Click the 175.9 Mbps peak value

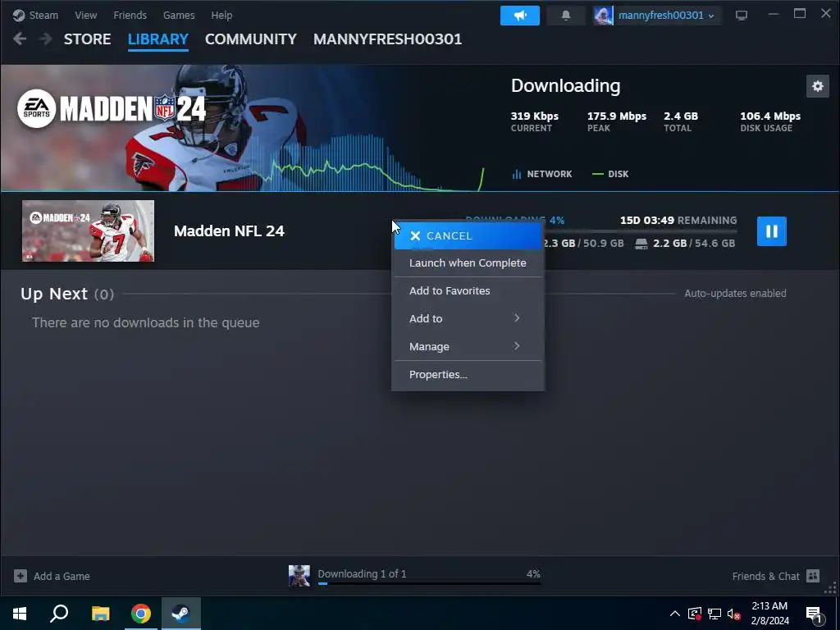(617, 116)
